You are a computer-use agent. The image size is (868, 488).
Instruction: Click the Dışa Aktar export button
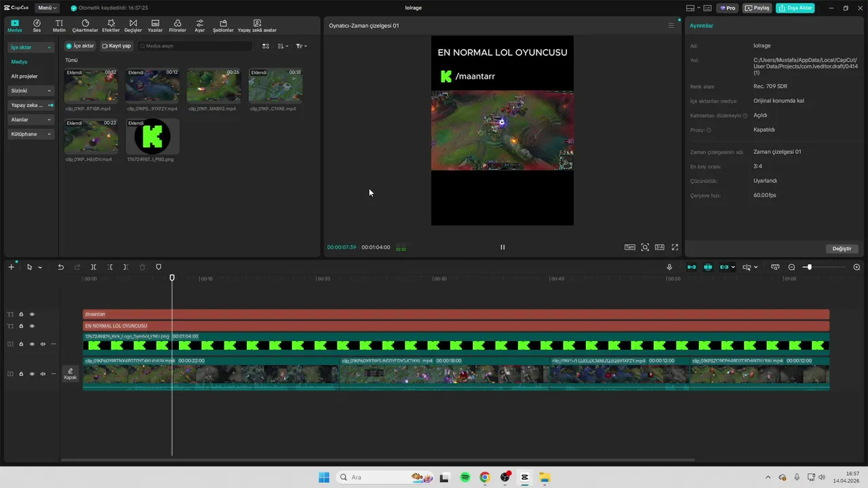795,8
